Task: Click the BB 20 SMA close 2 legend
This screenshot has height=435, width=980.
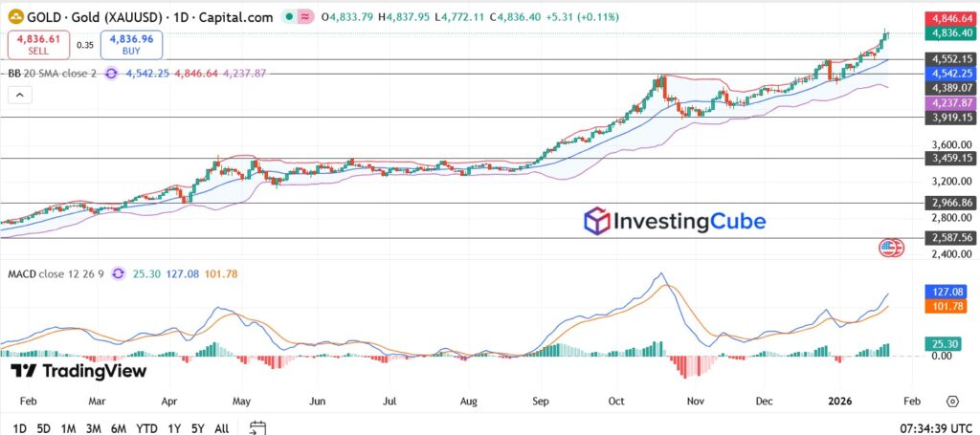Action: click(x=54, y=73)
